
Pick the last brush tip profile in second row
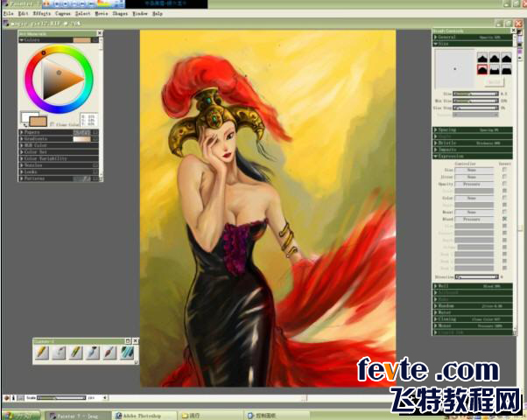tap(507, 70)
